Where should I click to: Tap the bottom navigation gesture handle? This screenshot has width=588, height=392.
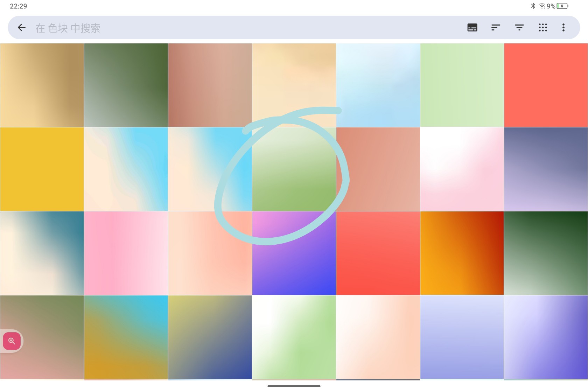point(294,386)
